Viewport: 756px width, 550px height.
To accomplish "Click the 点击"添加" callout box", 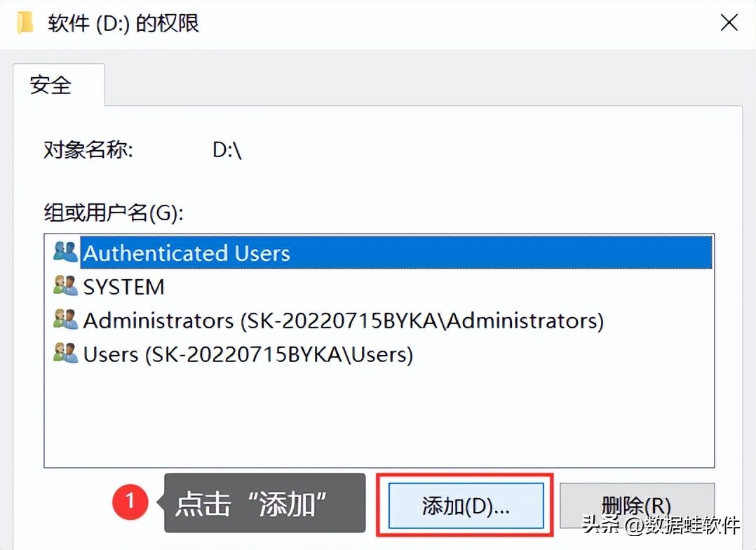I will (265, 502).
